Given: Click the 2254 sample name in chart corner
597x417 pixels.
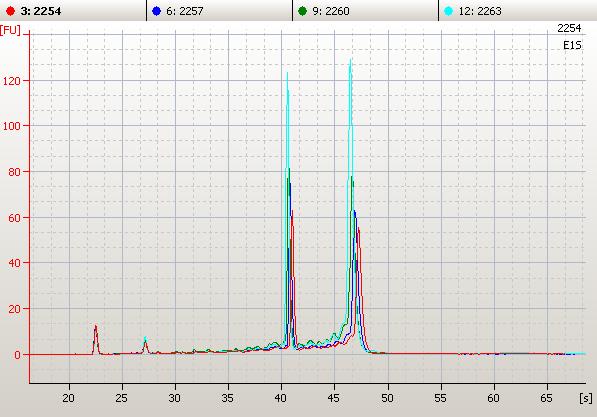Looking at the screenshot, I should pyautogui.click(x=569, y=28).
